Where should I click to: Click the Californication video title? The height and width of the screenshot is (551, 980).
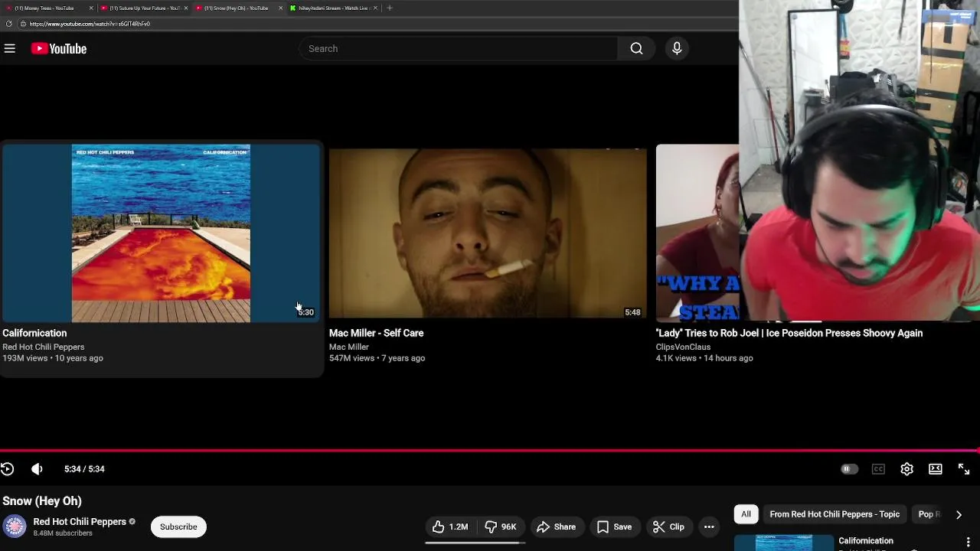coord(34,333)
